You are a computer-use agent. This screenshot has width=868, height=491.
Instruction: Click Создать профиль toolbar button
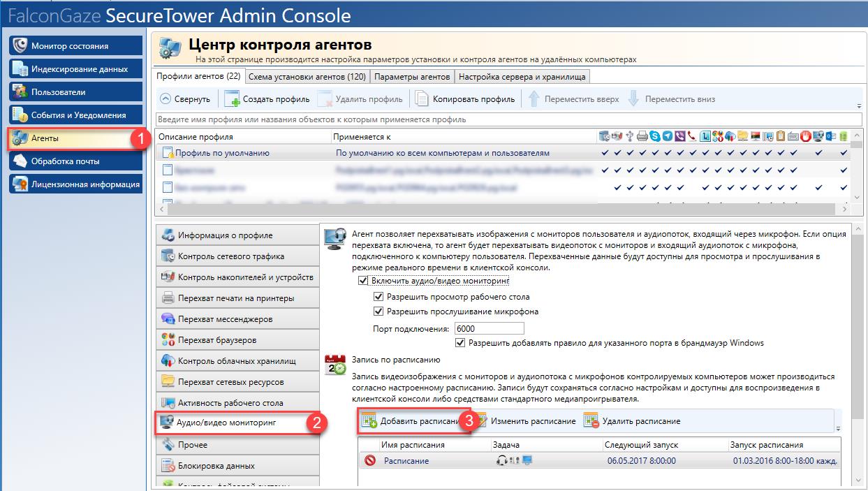click(x=267, y=99)
